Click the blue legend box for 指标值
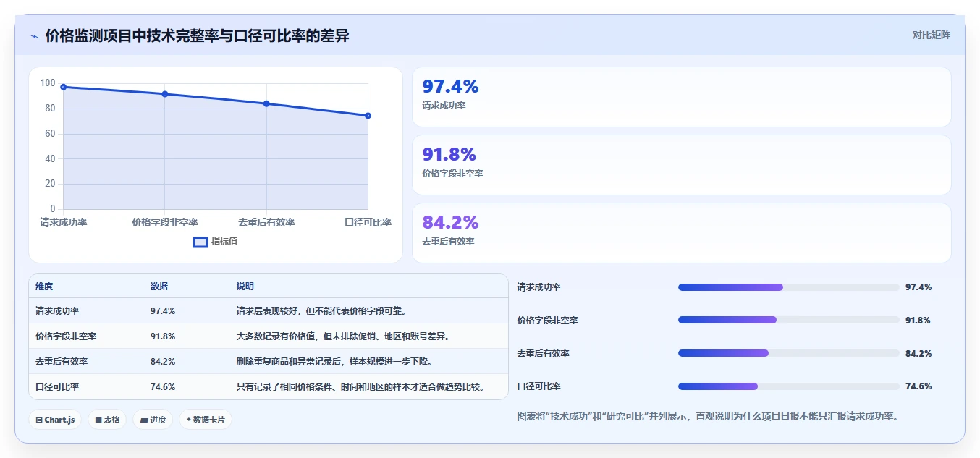Image resolution: width=980 pixels, height=458 pixels. pyautogui.click(x=200, y=242)
